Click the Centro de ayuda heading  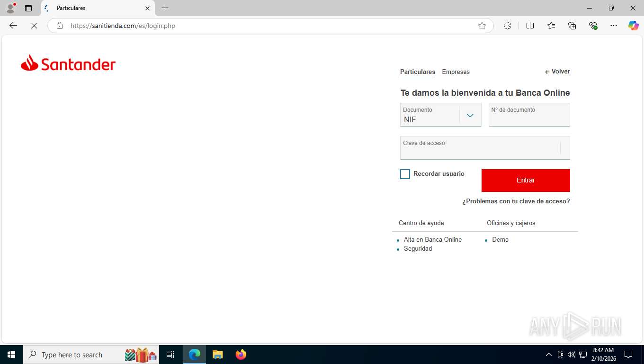421,223
